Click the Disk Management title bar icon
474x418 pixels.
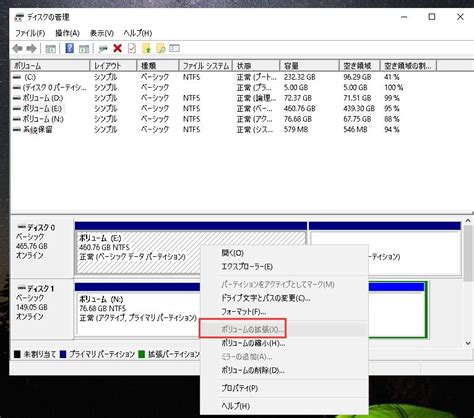coord(19,17)
